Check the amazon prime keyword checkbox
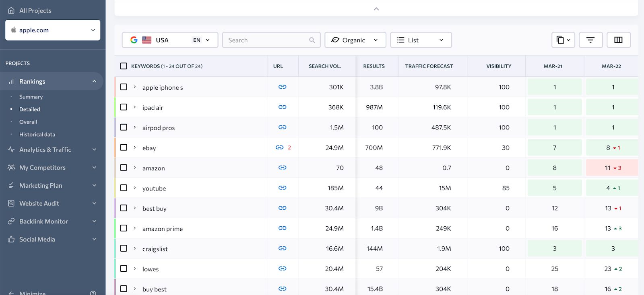644x295 pixels. (x=124, y=228)
